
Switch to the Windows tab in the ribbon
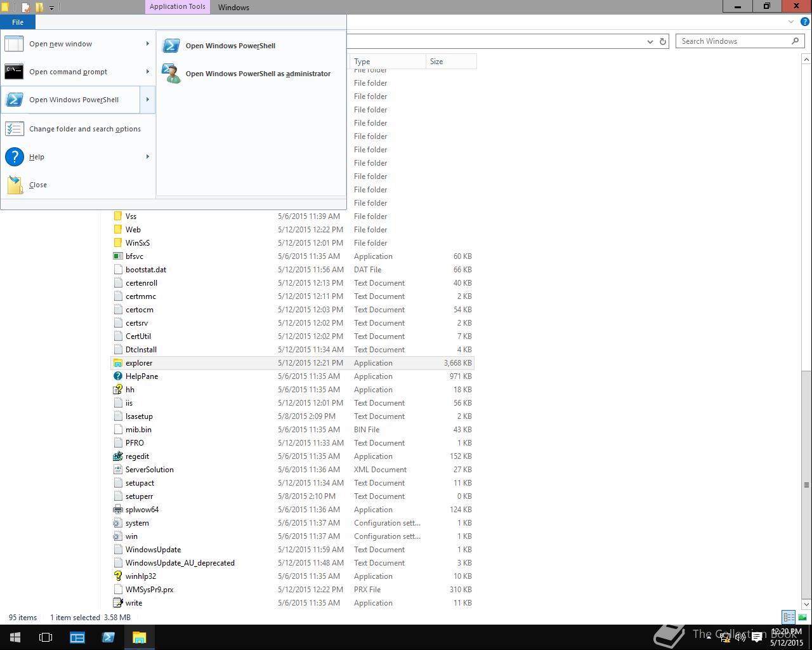coord(233,7)
